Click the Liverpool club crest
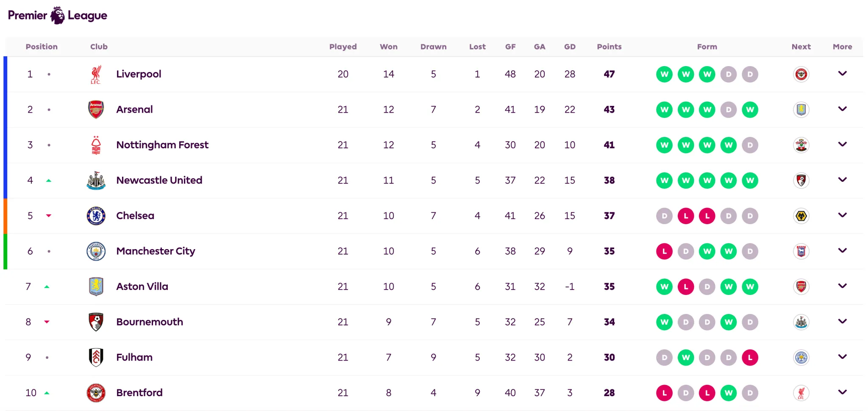The image size is (868, 411). 96,74
